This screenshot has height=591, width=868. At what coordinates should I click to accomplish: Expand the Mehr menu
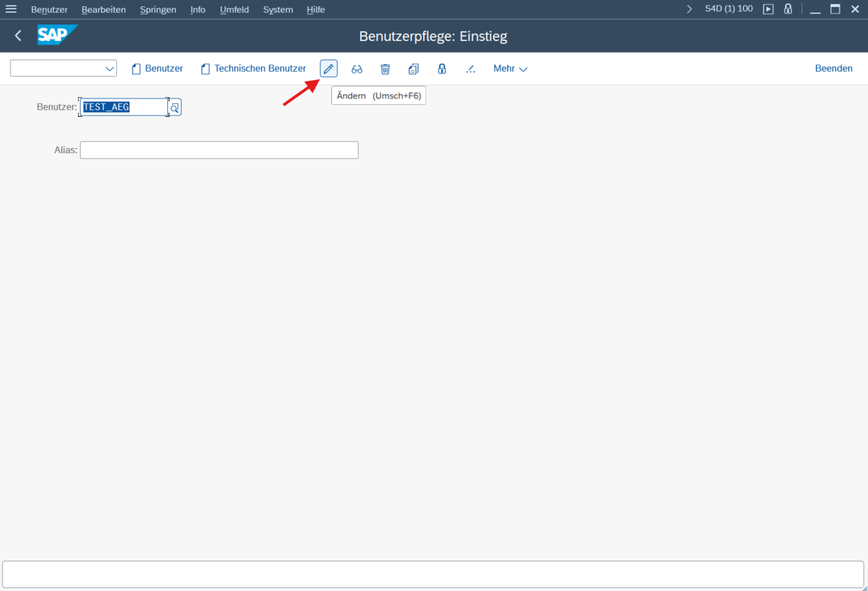click(511, 69)
